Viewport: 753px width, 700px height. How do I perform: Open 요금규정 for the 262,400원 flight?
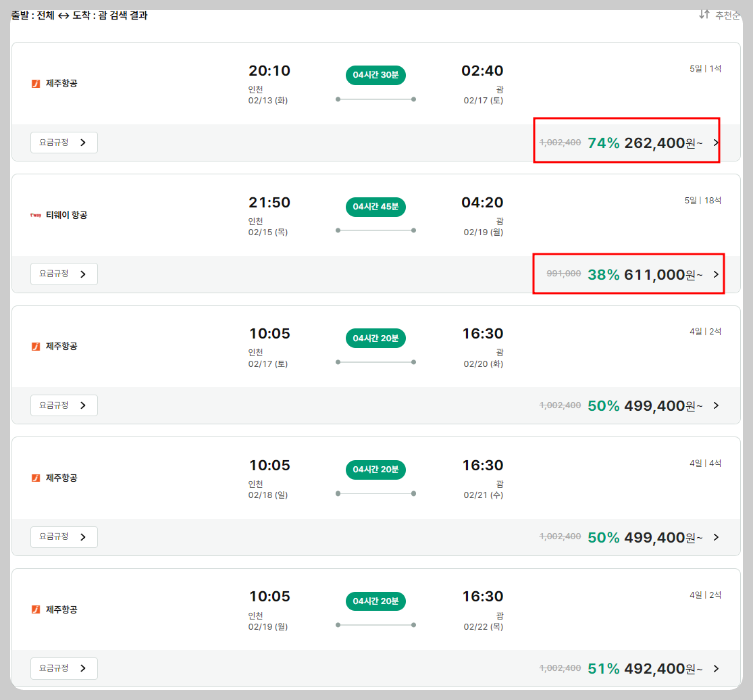coord(64,143)
